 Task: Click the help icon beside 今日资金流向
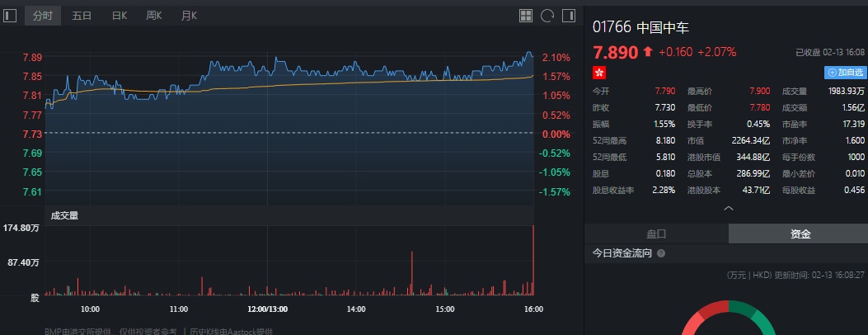pyautogui.click(x=661, y=253)
